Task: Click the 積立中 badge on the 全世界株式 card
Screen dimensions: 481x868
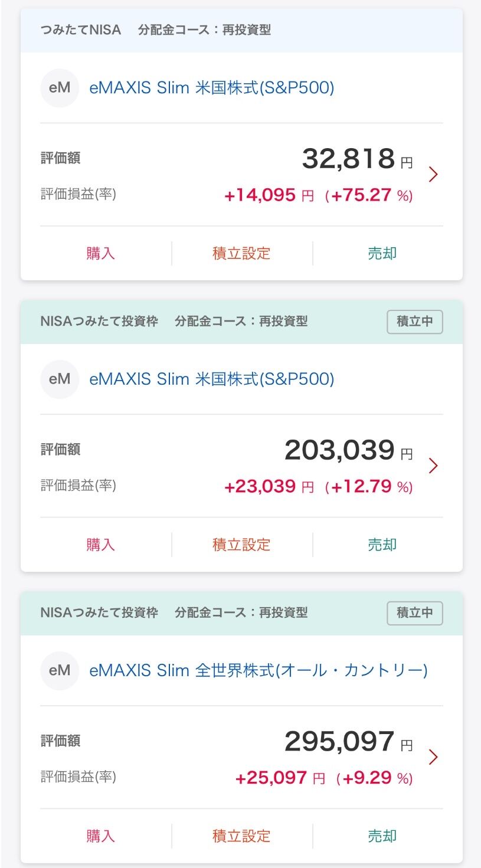Action: point(414,613)
